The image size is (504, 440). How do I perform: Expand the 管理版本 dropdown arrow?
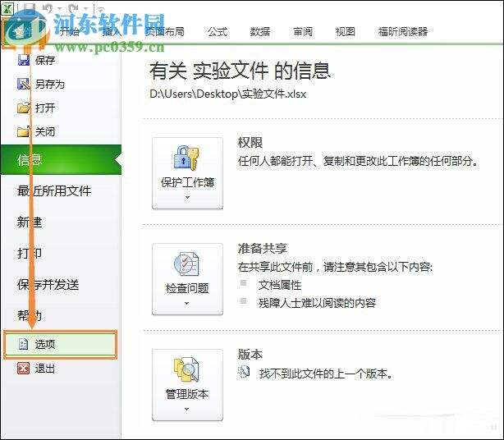(x=187, y=409)
